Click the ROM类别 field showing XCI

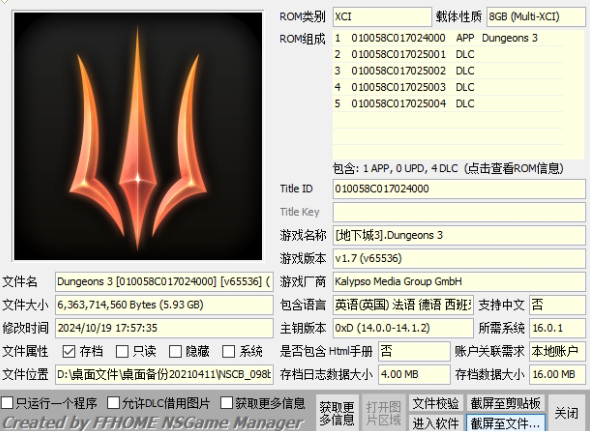pos(382,17)
